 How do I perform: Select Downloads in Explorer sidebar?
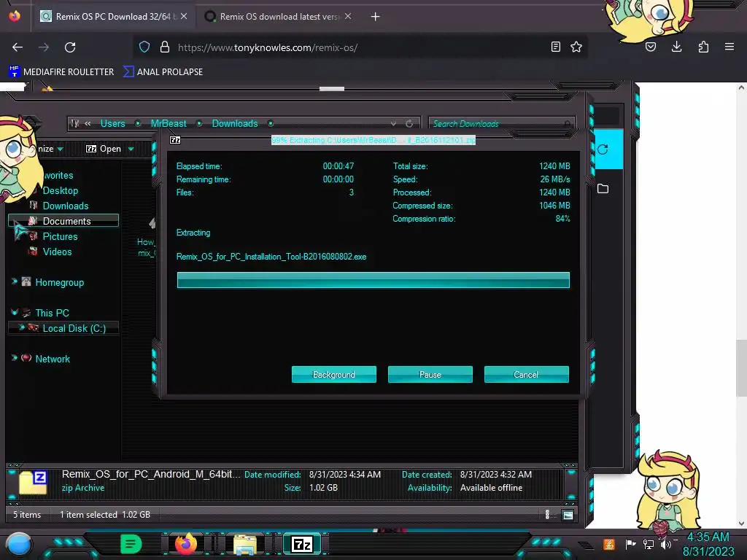[x=65, y=206]
